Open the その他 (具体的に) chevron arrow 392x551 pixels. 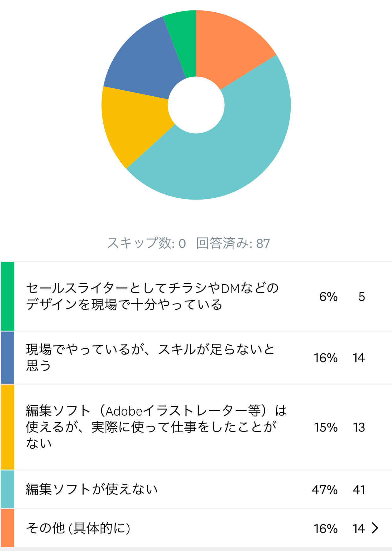[375, 528]
